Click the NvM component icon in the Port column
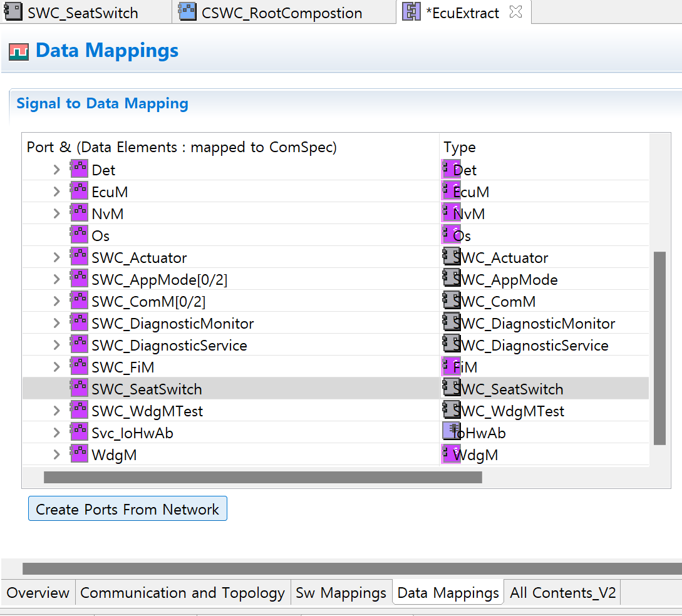 (x=79, y=213)
